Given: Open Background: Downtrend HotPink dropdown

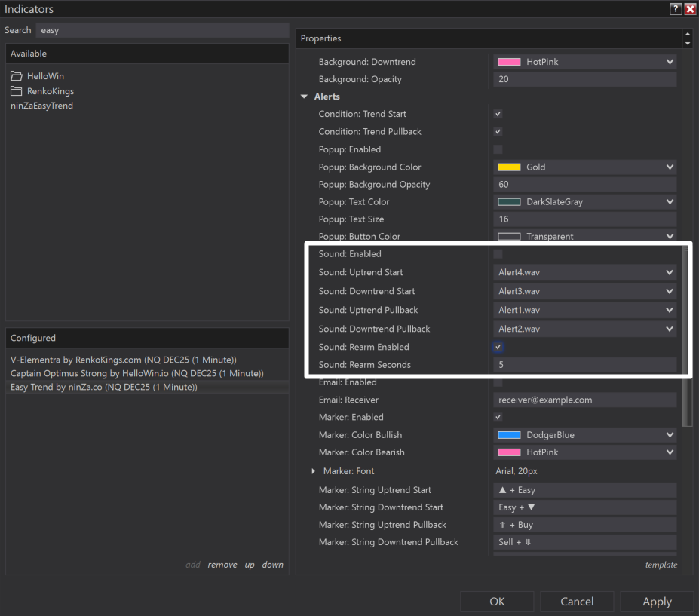Looking at the screenshot, I should coord(585,62).
